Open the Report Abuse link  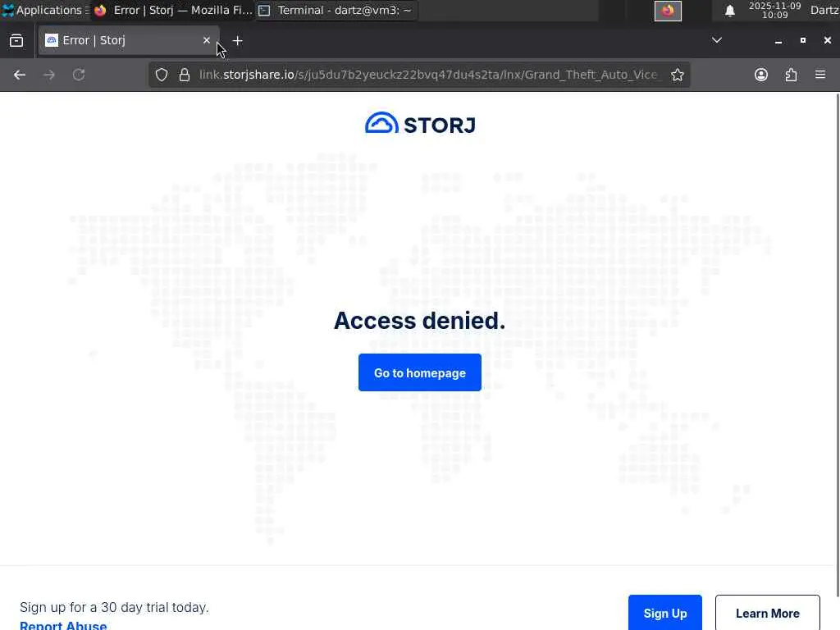point(63,625)
